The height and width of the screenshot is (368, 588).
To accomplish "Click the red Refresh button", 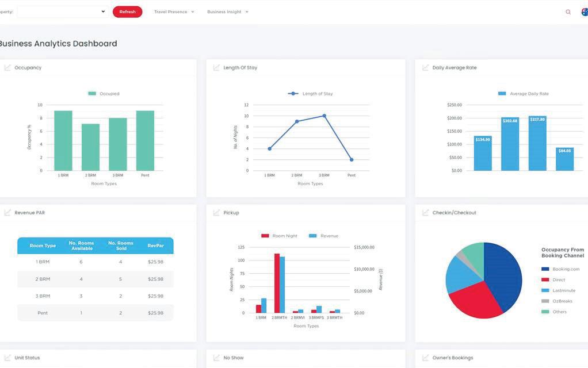I will [128, 11].
